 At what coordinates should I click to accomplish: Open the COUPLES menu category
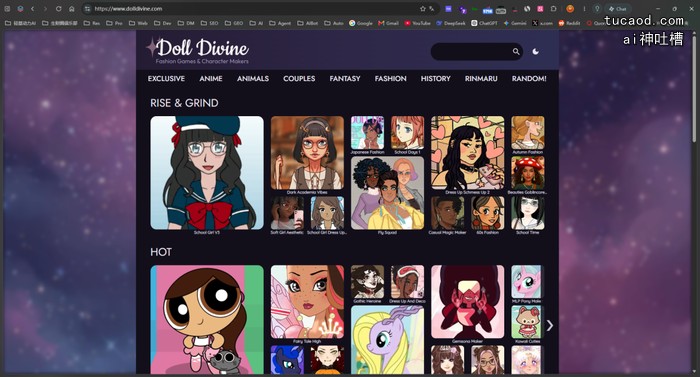tap(299, 79)
